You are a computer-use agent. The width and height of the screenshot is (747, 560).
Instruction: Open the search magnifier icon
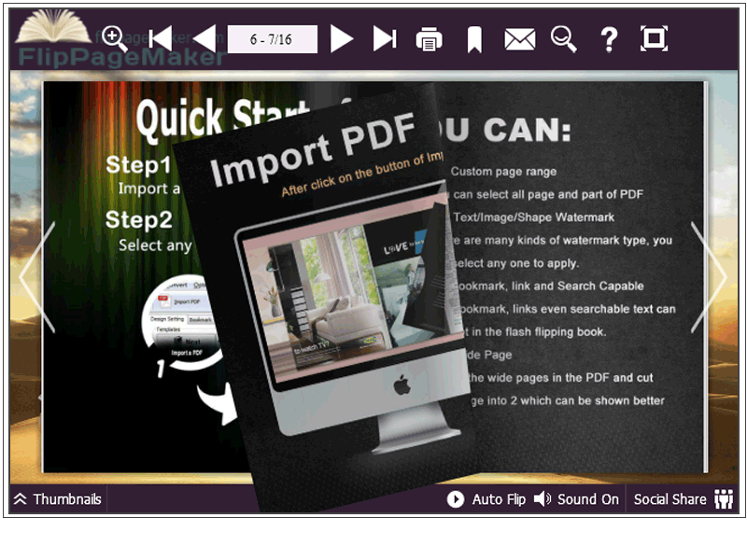point(564,39)
